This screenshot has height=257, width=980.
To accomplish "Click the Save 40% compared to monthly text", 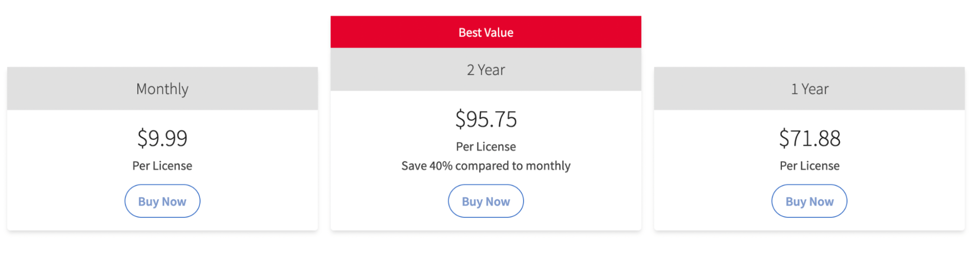I will pyautogui.click(x=486, y=166).
